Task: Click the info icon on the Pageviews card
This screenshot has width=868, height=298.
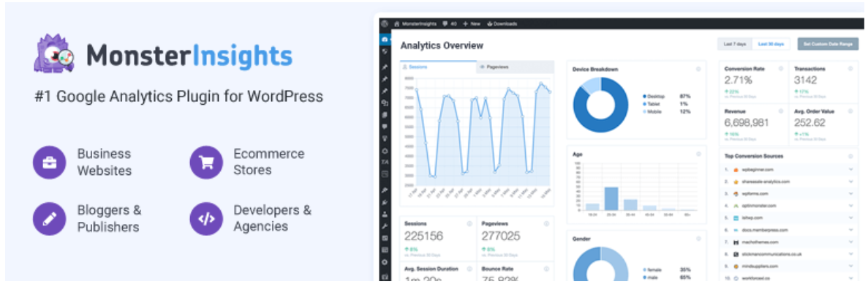Action: (546, 224)
